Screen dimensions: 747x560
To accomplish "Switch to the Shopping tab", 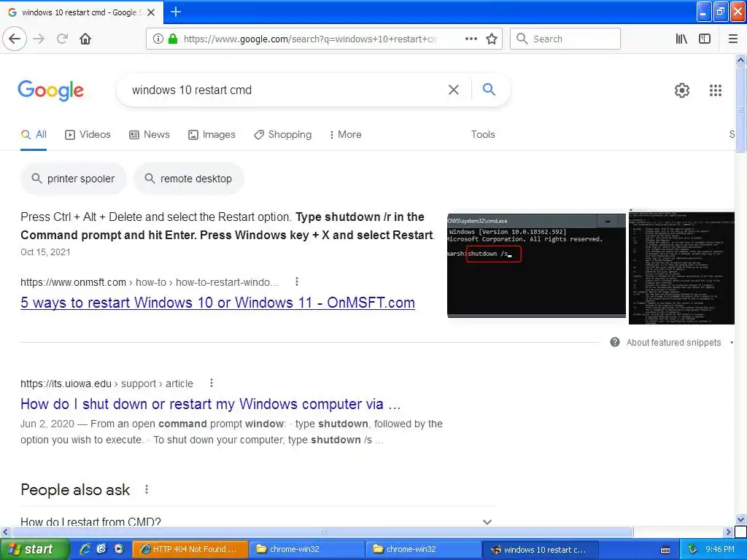I will 282,135.
